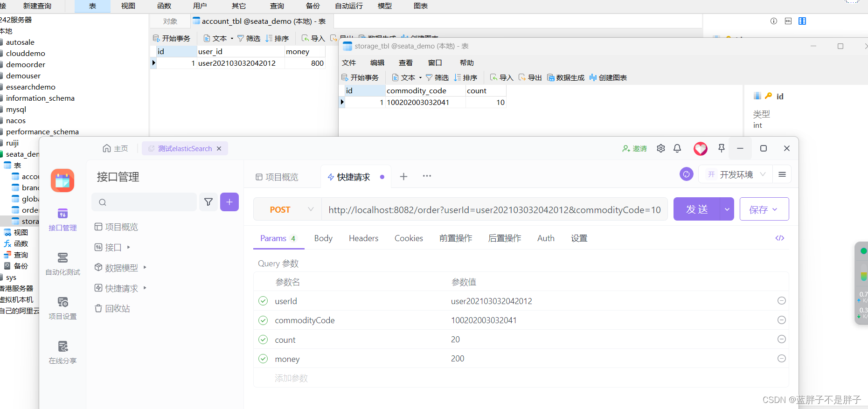The width and height of the screenshot is (868, 409).
Task: Click the 发送 send button
Action: click(697, 209)
